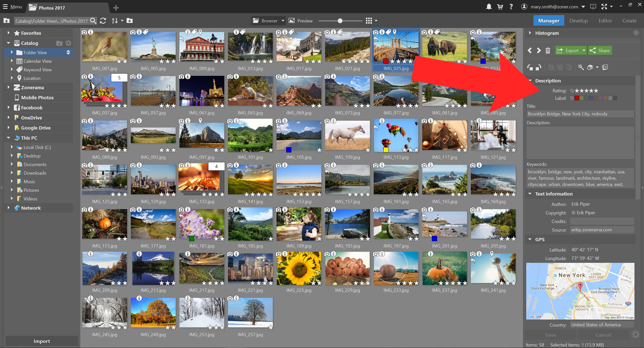The width and height of the screenshot is (644, 348).
Task: Switch to the Develop tab
Action: 578,20
